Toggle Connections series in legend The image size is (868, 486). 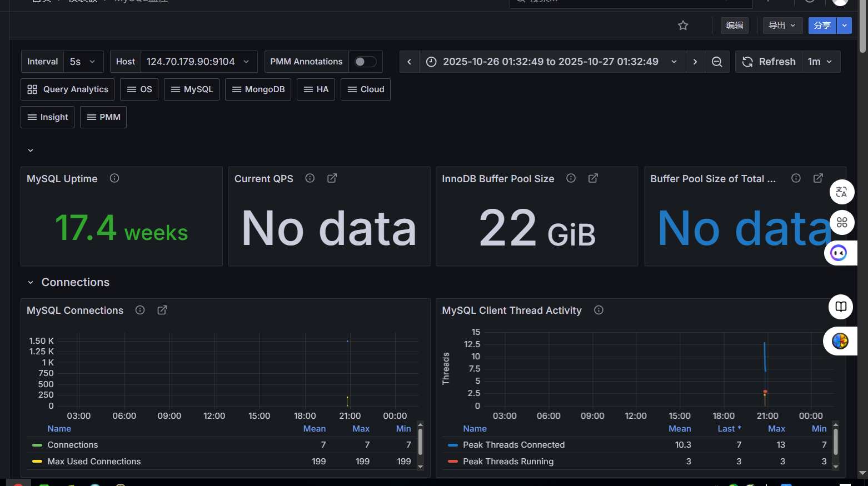point(72,445)
